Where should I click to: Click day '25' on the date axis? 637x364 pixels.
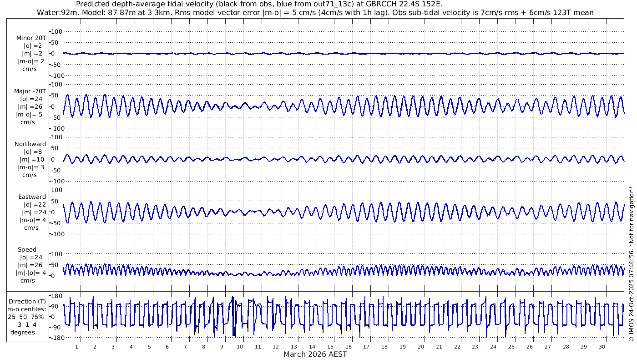click(511, 347)
